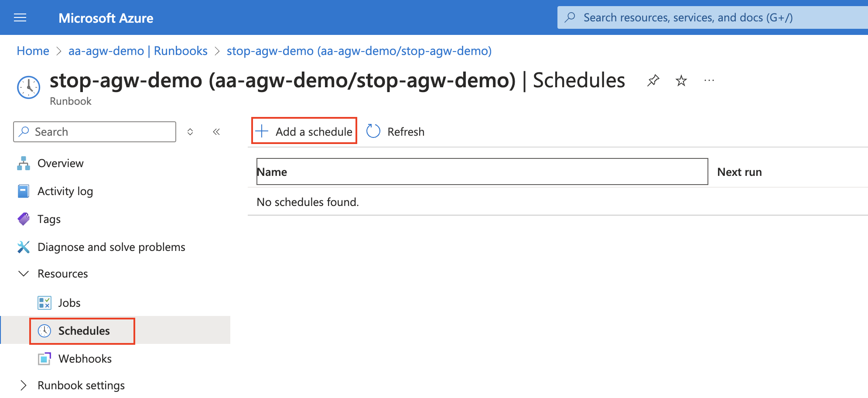This screenshot has height=398, width=868.
Task: Sort by the Name column header
Action: pyautogui.click(x=482, y=172)
